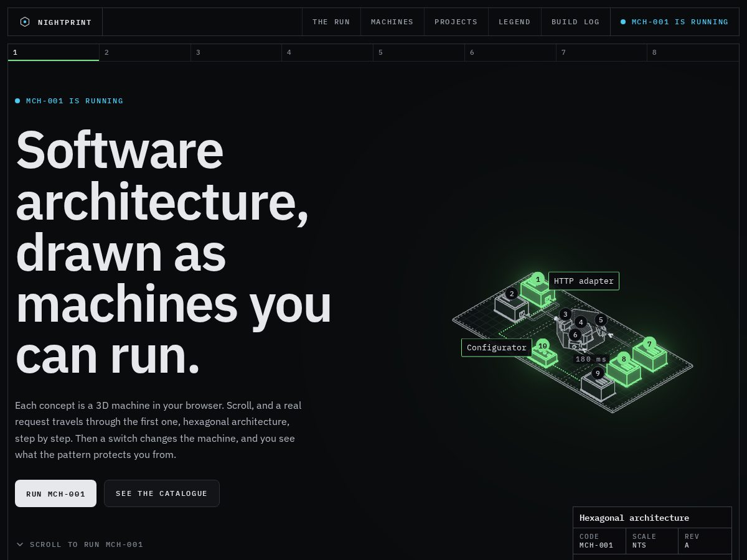Click the chevron beside SCROLL TO RUN
Screen dimensions: 747x560
click(20, 544)
